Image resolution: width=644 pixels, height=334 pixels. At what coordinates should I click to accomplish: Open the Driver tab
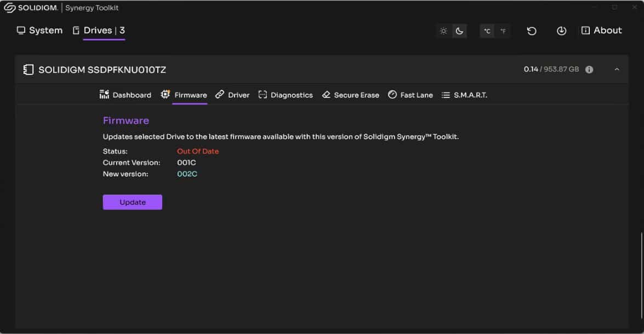pyautogui.click(x=232, y=95)
